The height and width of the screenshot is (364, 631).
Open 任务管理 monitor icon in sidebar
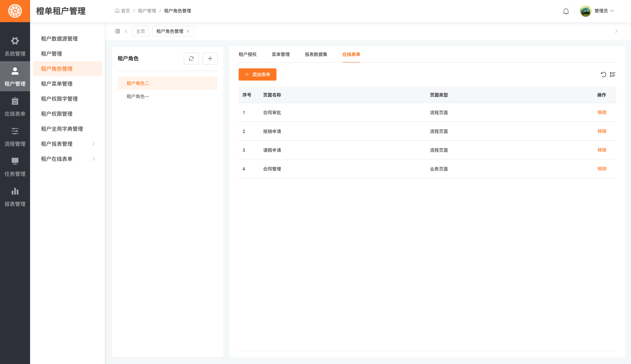click(15, 161)
